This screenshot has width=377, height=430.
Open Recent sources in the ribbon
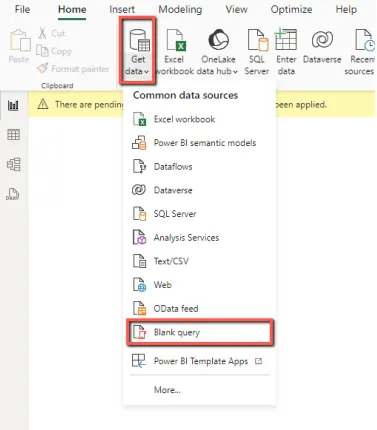point(362,52)
